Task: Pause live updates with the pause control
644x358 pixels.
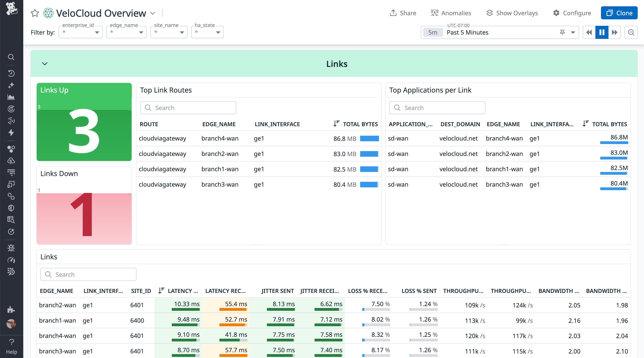Action: (602, 32)
